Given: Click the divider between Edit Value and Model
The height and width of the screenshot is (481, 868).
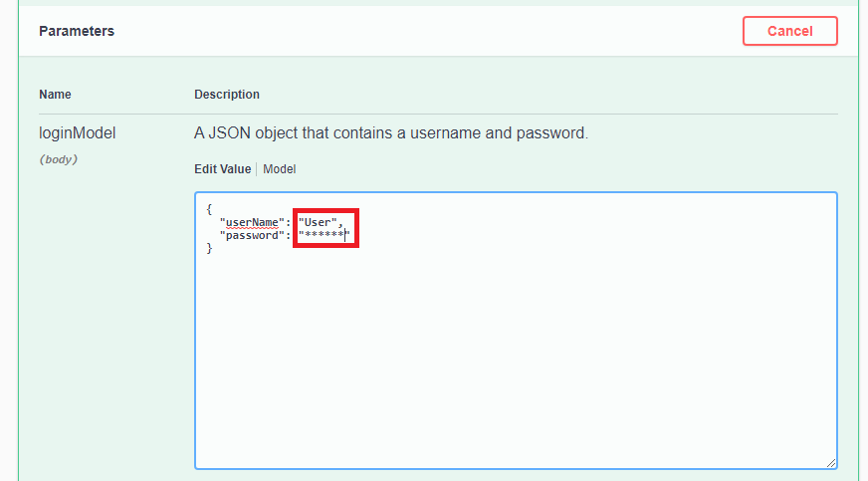Looking at the screenshot, I should pyautogui.click(x=257, y=169).
